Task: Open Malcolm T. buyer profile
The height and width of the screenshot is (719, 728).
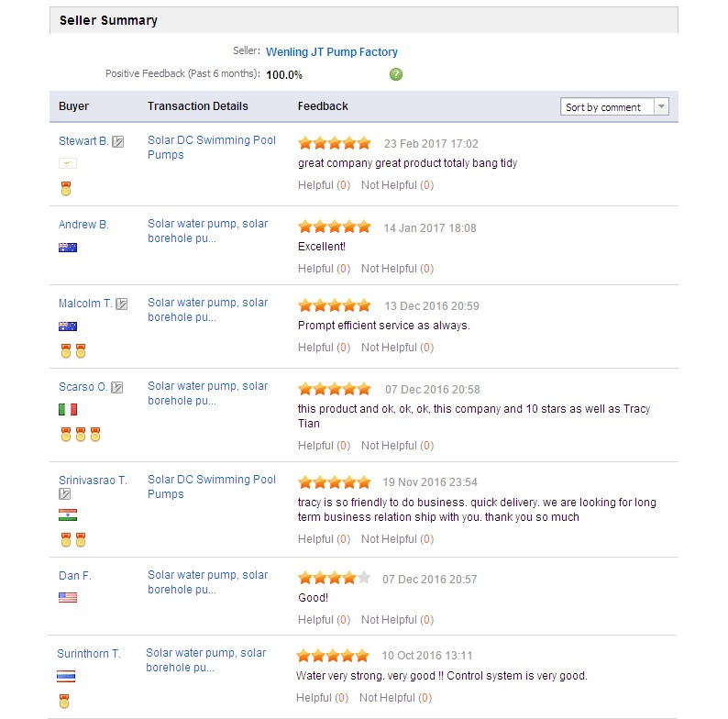Action: coord(85,304)
